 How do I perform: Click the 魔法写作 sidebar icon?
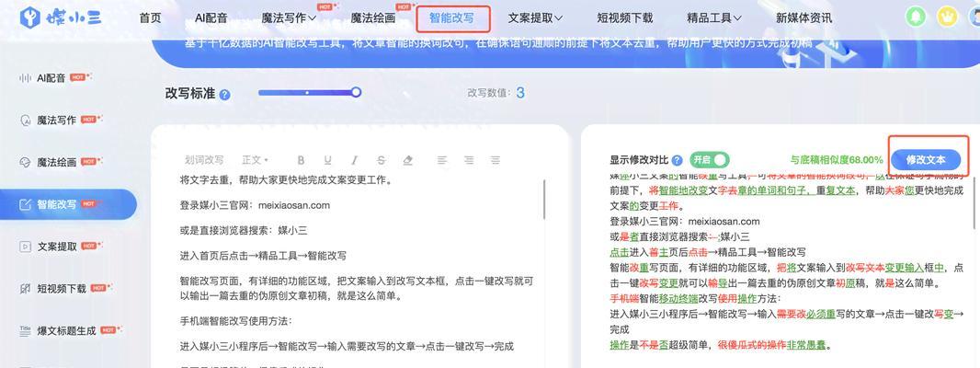click(25, 121)
